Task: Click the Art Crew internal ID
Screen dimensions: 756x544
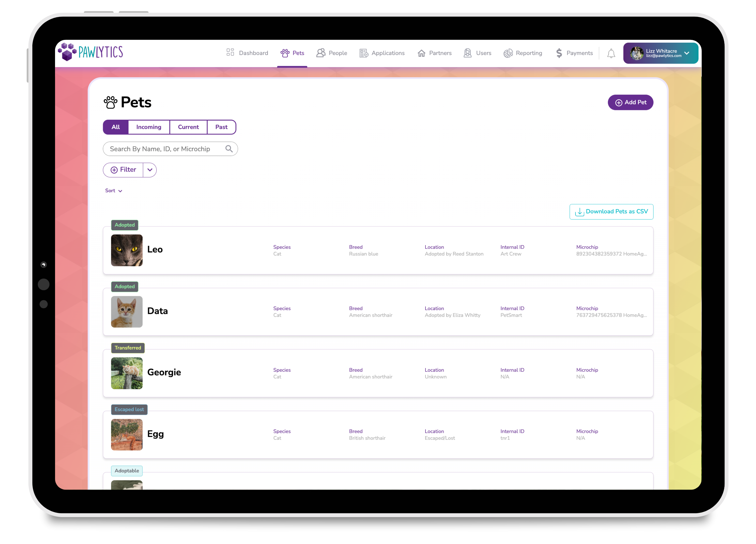Action: point(511,254)
